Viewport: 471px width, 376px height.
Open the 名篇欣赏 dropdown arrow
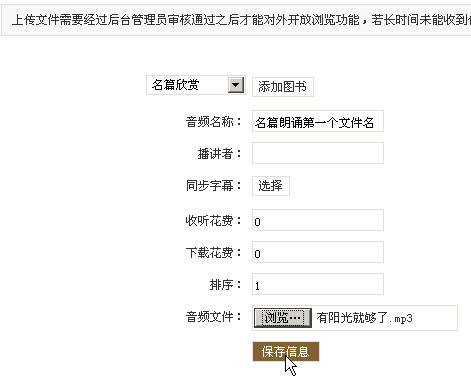(x=236, y=85)
